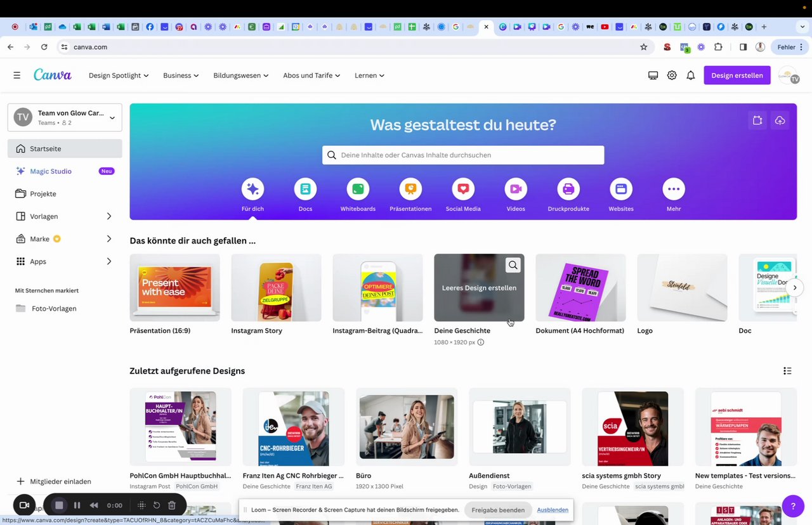Click Leeres Design erstellen thumbnail
Viewport: 812px width, 525px height.
click(479, 288)
